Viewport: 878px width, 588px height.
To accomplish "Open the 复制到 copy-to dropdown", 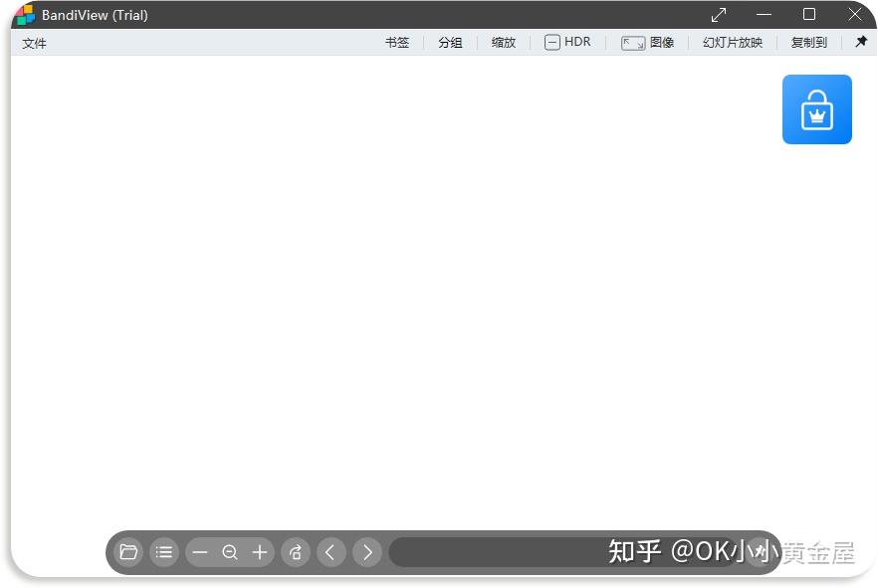I will (809, 42).
